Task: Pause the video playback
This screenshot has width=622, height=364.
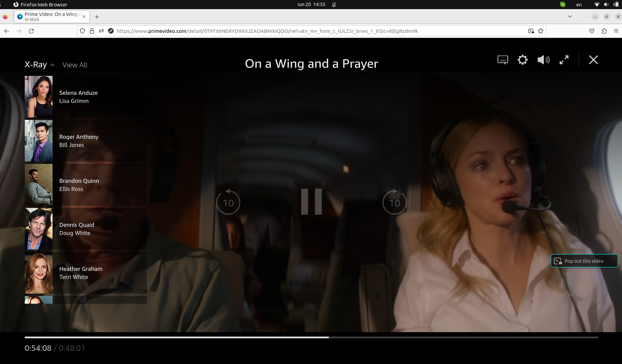Action: click(311, 202)
